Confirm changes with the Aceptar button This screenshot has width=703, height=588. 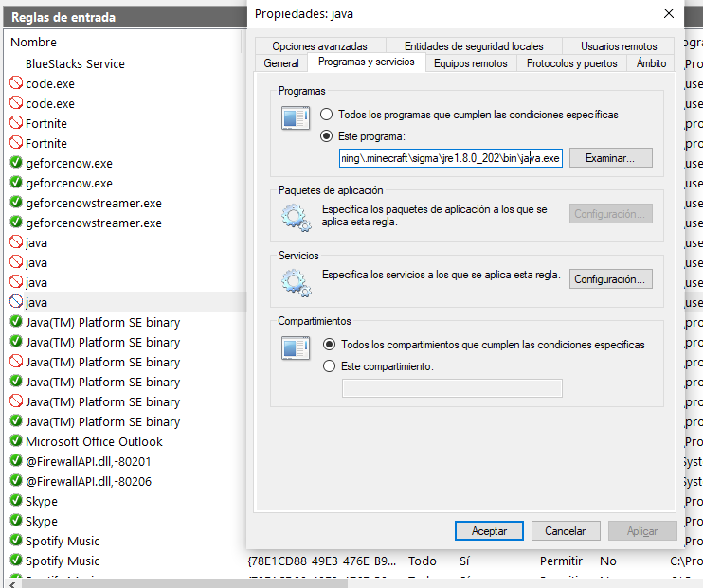click(x=489, y=531)
